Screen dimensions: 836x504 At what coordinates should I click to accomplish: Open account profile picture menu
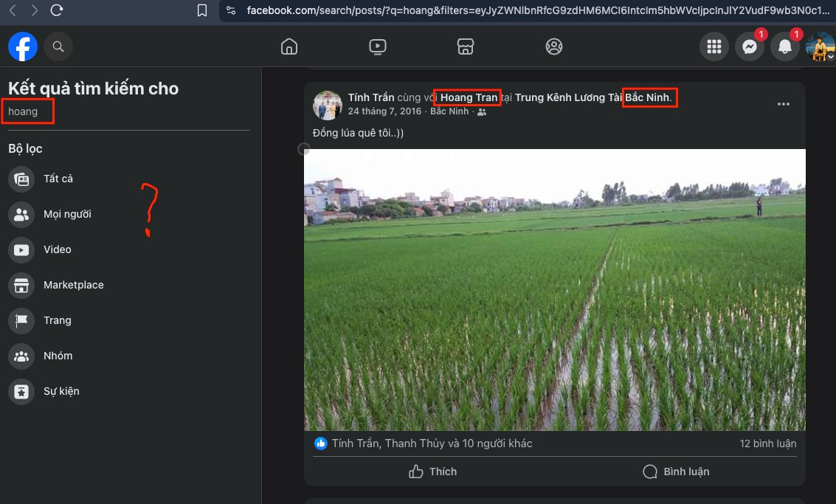[820, 47]
